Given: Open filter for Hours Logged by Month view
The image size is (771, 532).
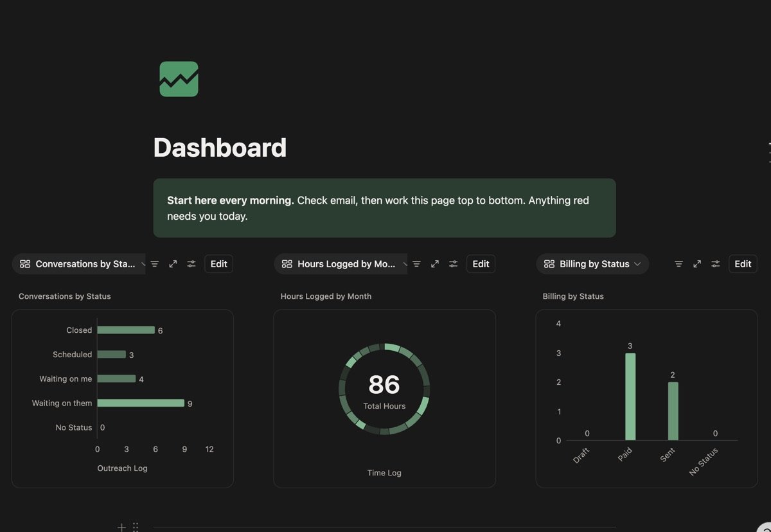Looking at the screenshot, I should click(x=416, y=264).
